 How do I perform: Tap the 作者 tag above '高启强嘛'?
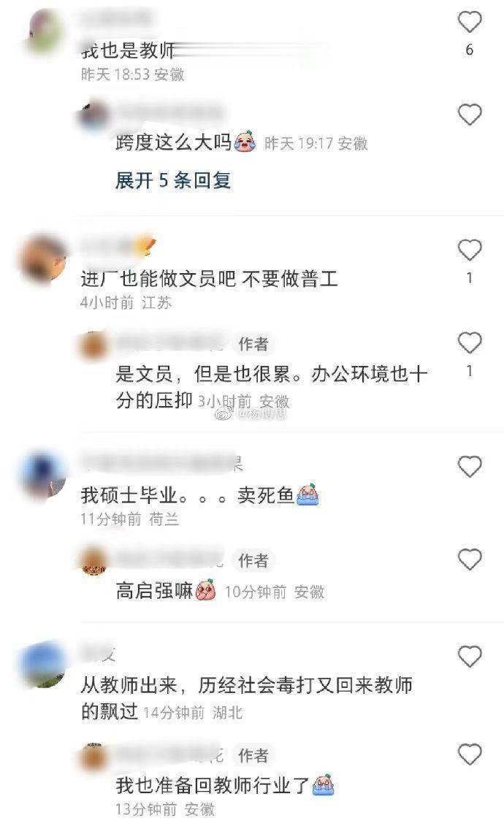pyautogui.click(x=253, y=560)
